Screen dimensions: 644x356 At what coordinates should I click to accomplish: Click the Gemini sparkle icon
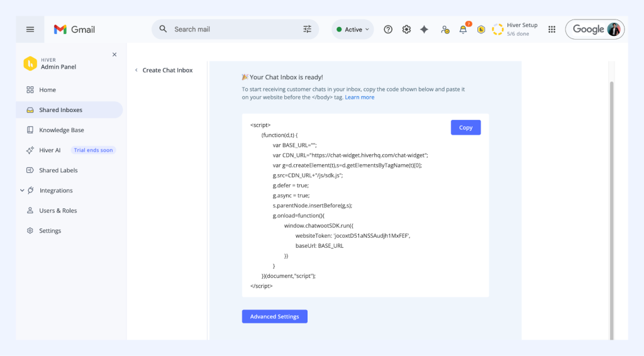tap(425, 30)
